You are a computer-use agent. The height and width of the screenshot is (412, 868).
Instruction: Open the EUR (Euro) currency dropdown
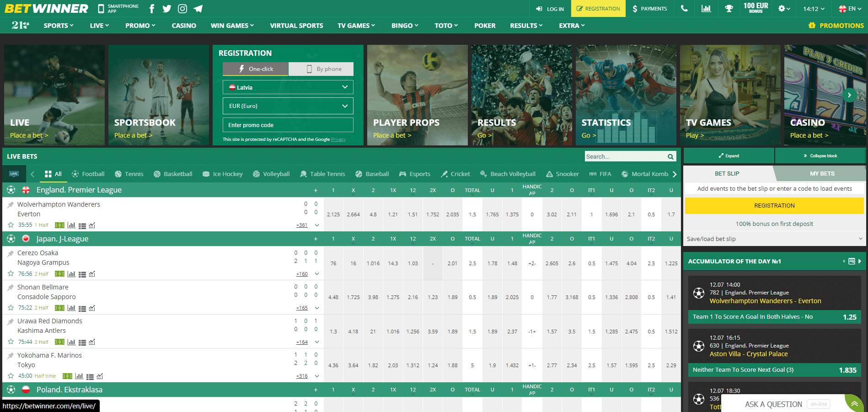click(288, 106)
